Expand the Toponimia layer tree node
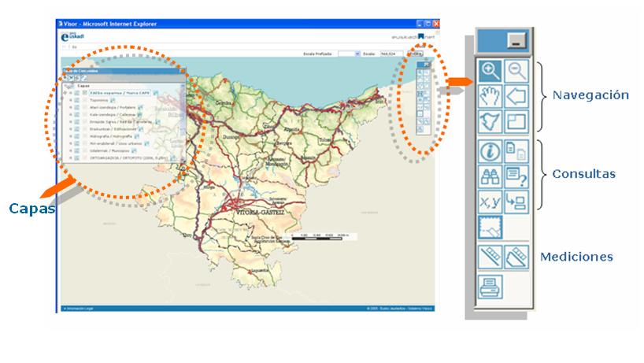 [70, 101]
